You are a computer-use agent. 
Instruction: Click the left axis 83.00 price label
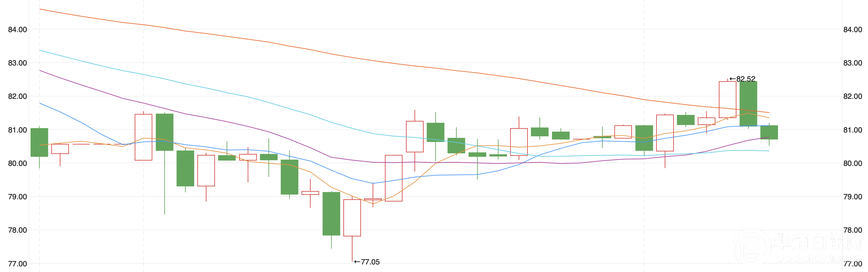(18, 63)
